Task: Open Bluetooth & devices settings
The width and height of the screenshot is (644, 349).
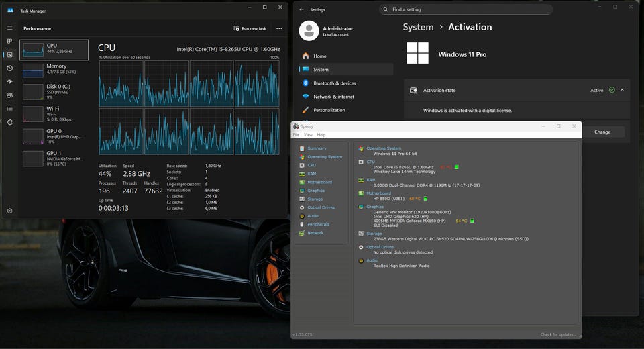Action: [334, 83]
